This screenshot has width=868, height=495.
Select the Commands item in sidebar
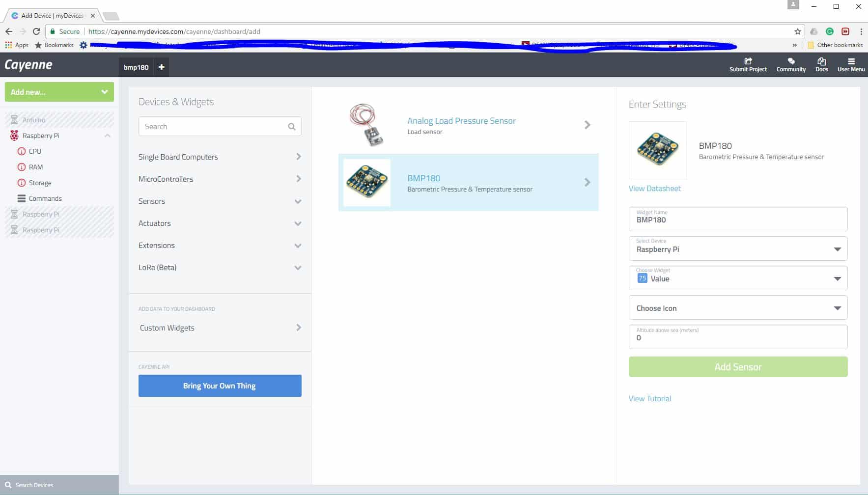click(45, 198)
